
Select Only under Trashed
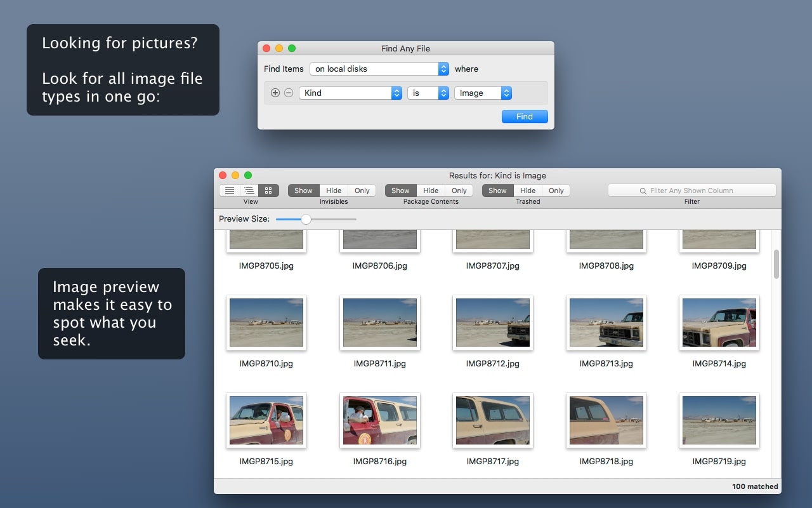(x=556, y=190)
